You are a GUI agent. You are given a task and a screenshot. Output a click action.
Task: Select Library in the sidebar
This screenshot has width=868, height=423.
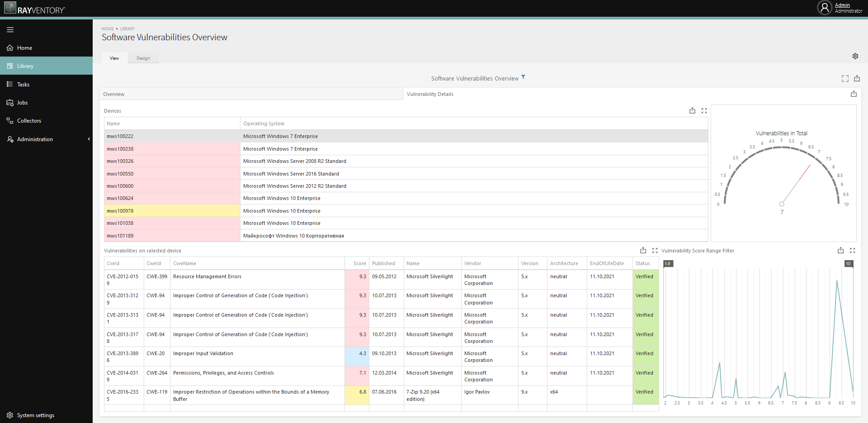click(x=46, y=66)
